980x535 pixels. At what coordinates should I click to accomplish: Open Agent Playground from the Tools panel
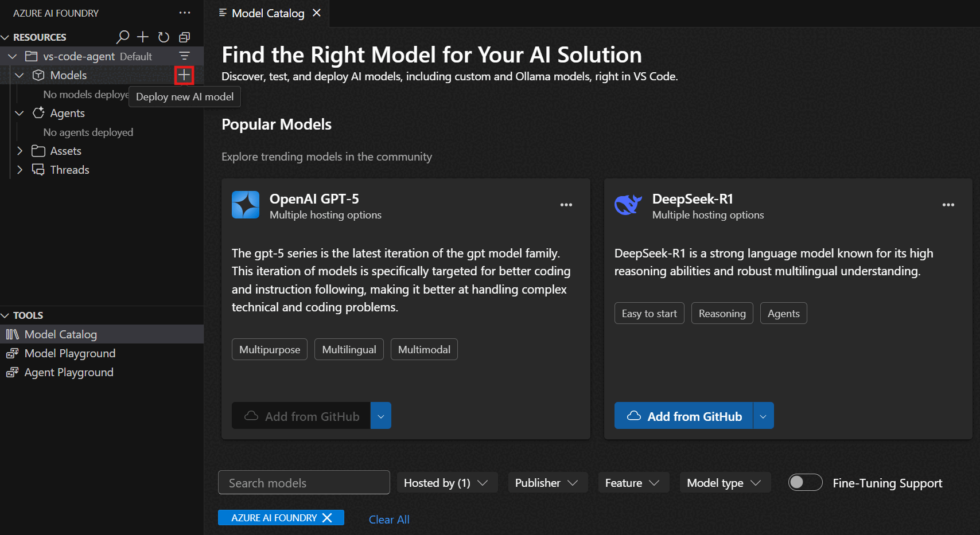point(68,372)
